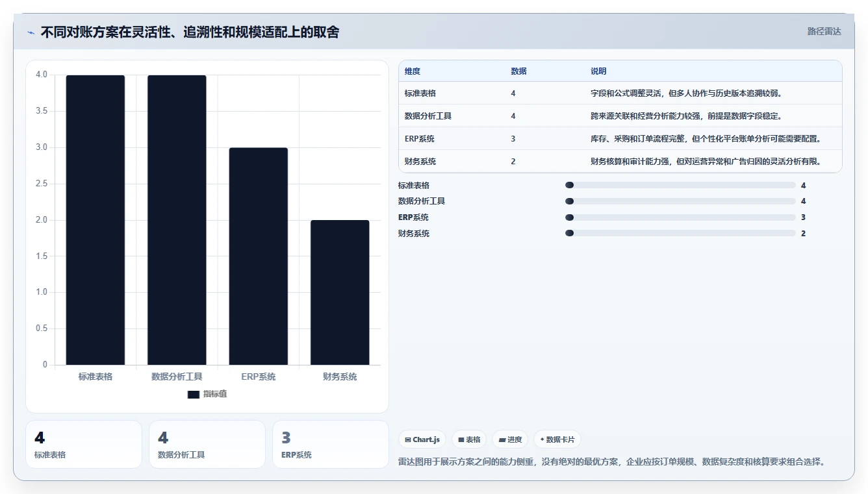
Task: Click the 标准表格 table row cell
Action: [x=420, y=93]
